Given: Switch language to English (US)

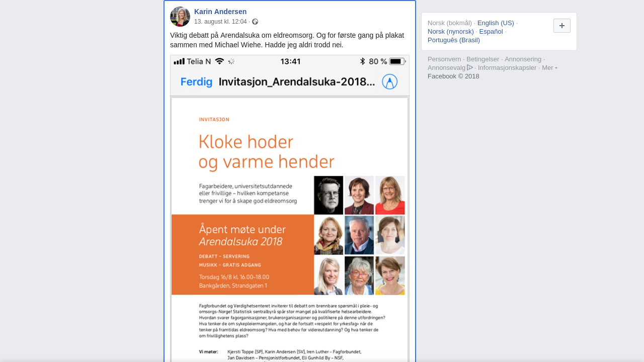Looking at the screenshot, I should pos(496,23).
